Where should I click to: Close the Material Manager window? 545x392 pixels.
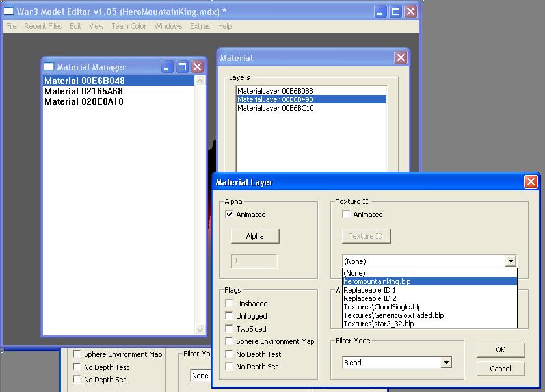(198, 67)
